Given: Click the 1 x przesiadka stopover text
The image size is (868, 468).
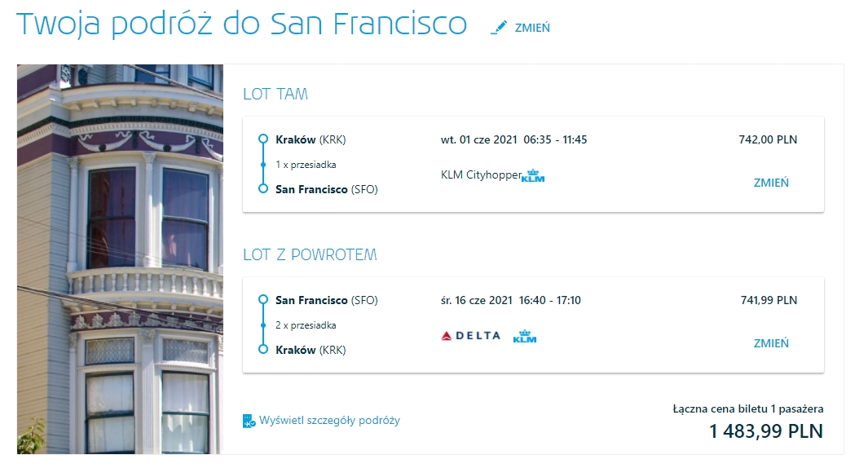Looking at the screenshot, I should (306, 165).
